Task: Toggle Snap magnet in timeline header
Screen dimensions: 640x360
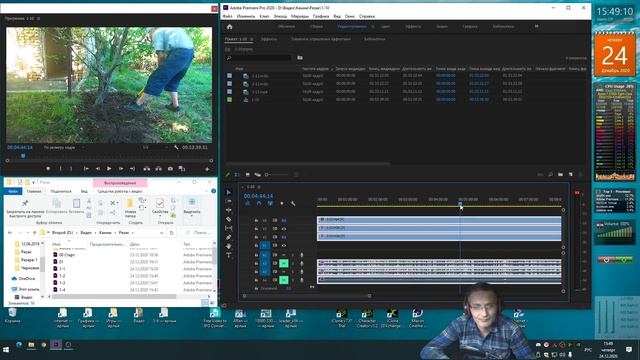Action: point(259,203)
